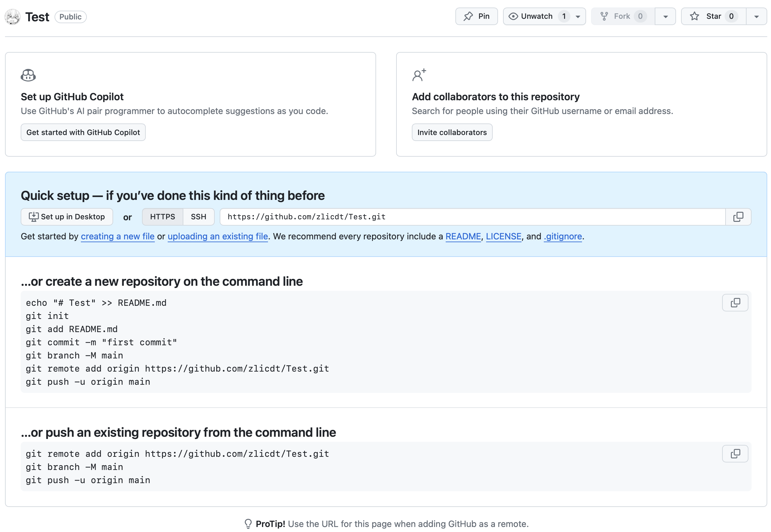Copy the repository URL to clipboard
This screenshot has height=532, width=771.
(738, 217)
